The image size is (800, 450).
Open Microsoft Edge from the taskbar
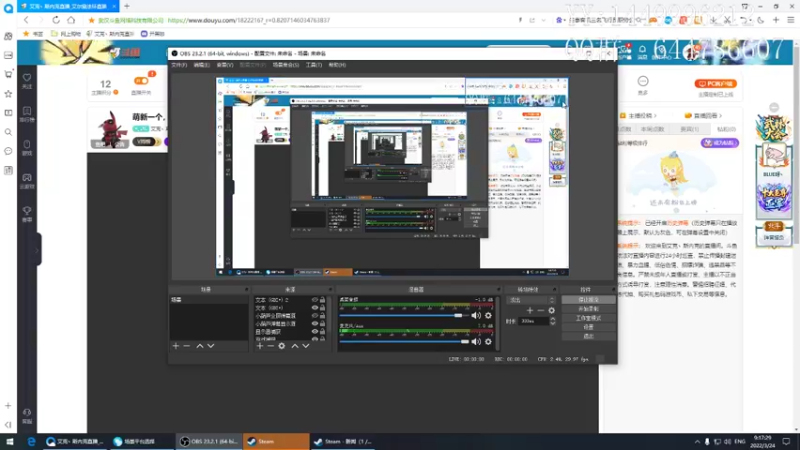click(31, 442)
